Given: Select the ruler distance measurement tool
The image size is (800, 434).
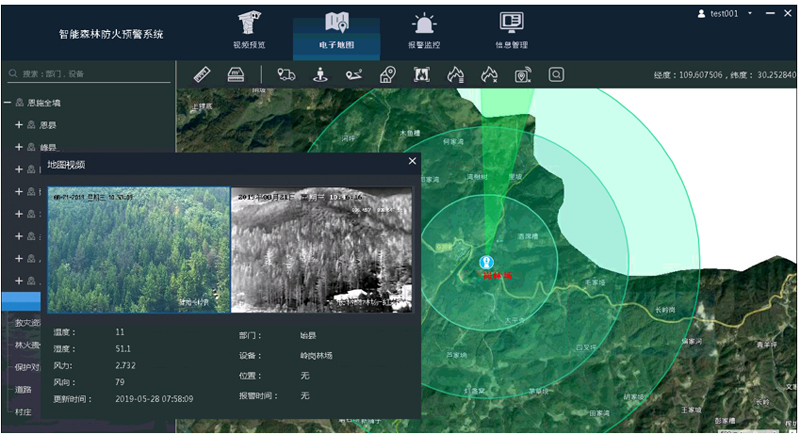Looking at the screenshot, I should [200, 74].
